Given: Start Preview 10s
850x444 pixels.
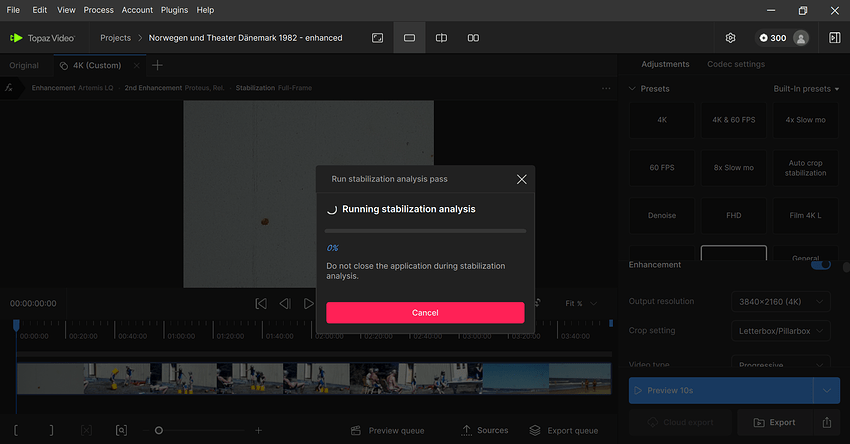Looking at the screenshot, I should (x=721, y=390).
